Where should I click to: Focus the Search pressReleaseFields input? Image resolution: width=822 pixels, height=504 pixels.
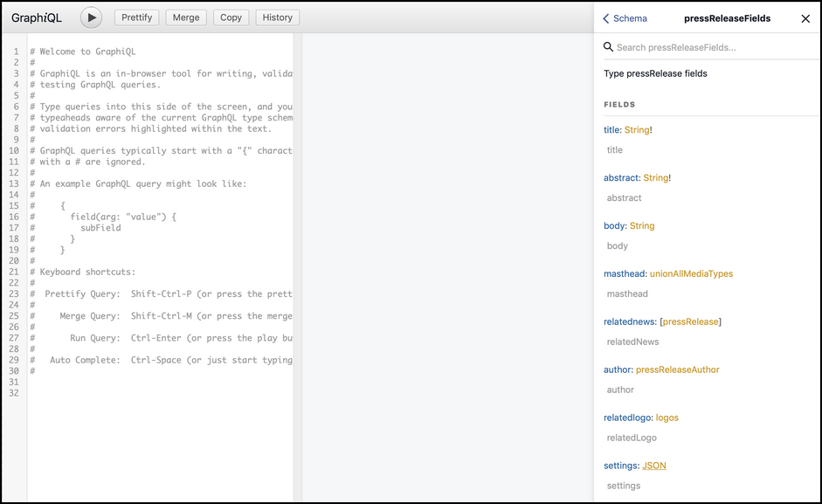pyautogui.click(x=716, y=47)
